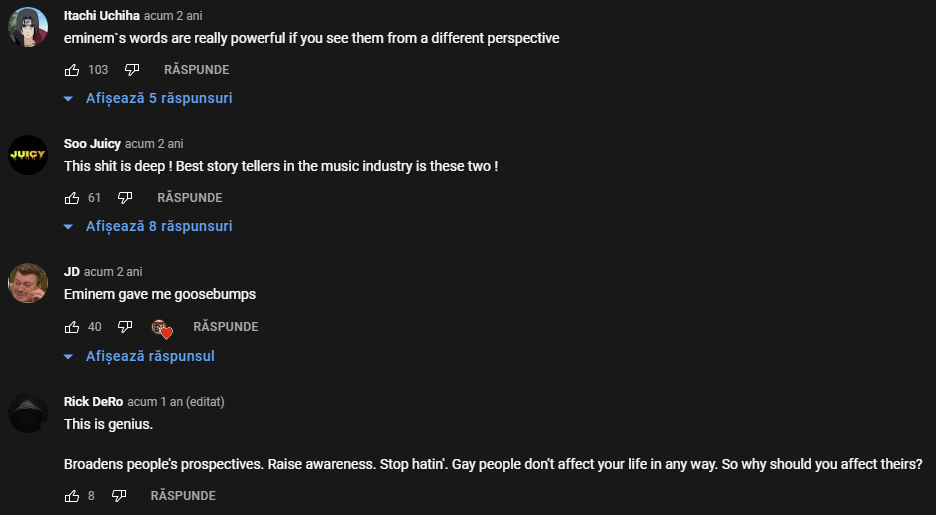
Task: Reply to Rick DeRo's comment
Action: coord(183,495)
